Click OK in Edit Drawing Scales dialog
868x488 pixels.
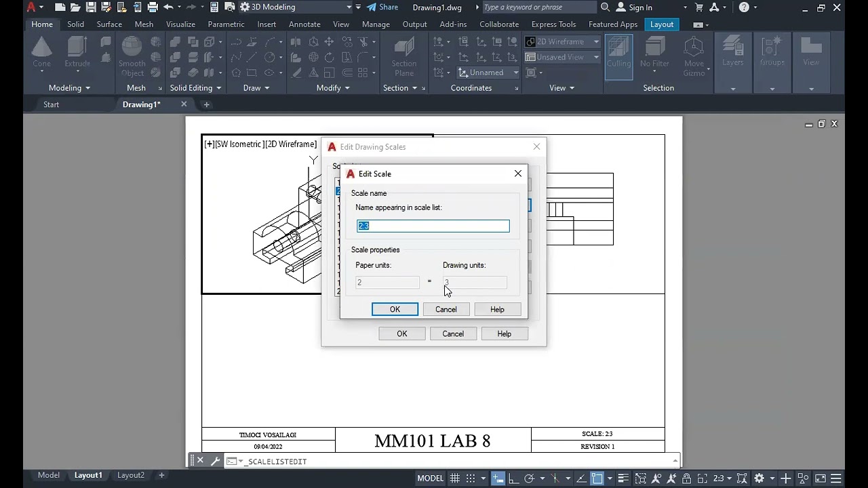click(402, 333)
